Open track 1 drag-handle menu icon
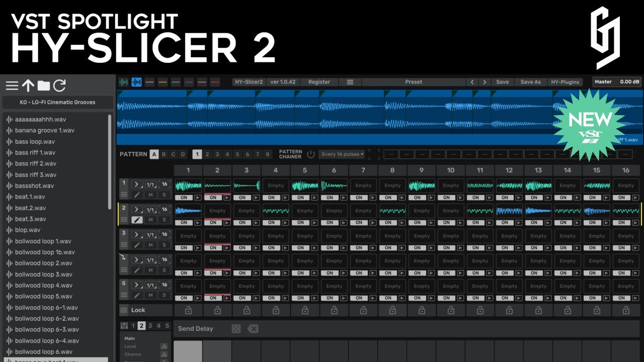The height and width of the screenshot is (362, 644). click(124, 195)
